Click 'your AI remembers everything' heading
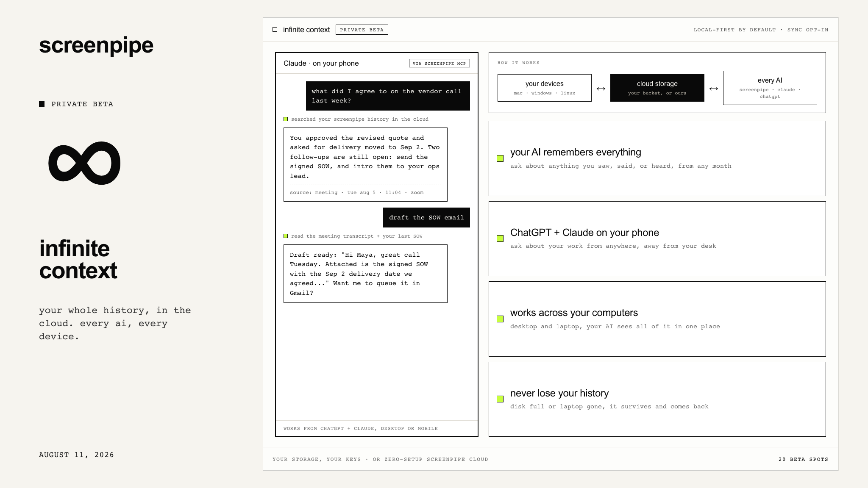 (x=576, y=152)
